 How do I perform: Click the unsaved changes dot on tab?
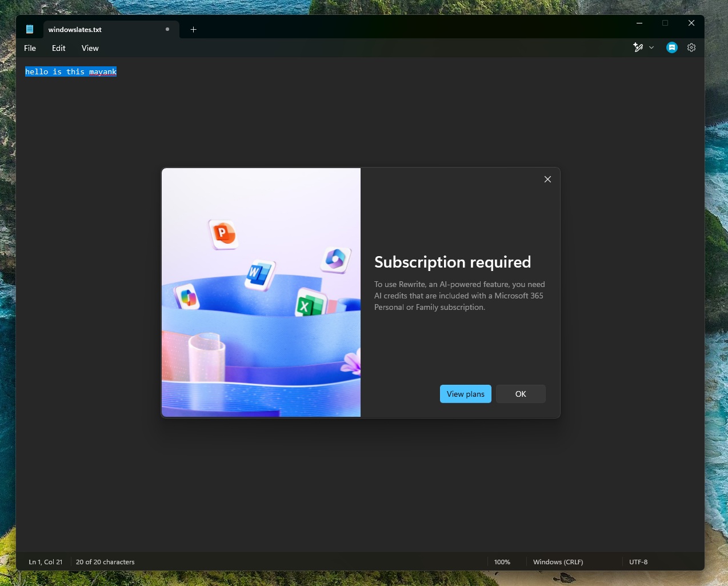(167, 29)
